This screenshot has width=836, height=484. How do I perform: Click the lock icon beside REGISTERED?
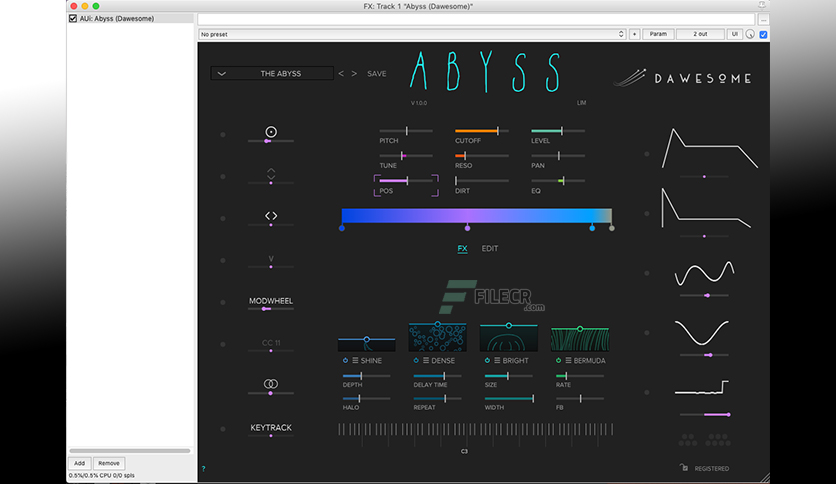[x=684, y=467]
